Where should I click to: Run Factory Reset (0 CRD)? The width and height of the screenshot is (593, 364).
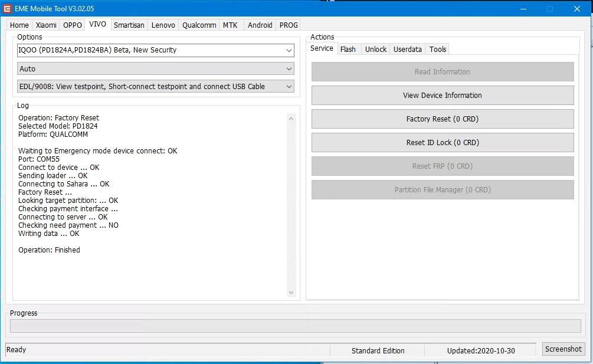443,119
